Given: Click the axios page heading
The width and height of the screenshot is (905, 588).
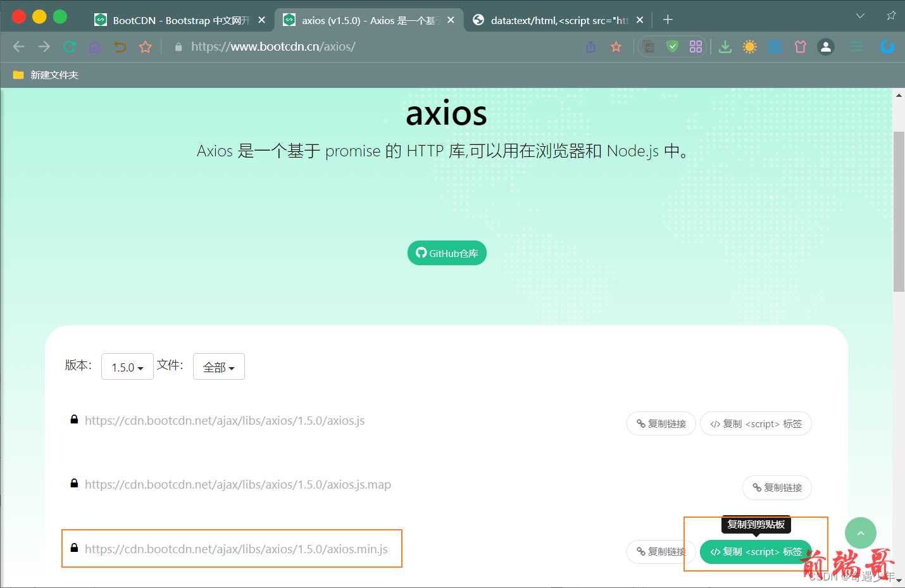Looking at the screenshot, I should tap(446, 114).
